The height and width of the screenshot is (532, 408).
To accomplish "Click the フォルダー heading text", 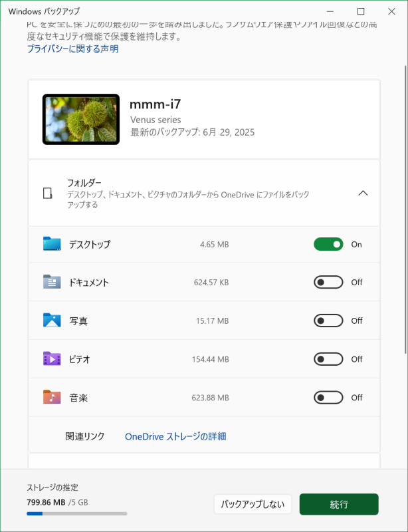I will point(84,183).
